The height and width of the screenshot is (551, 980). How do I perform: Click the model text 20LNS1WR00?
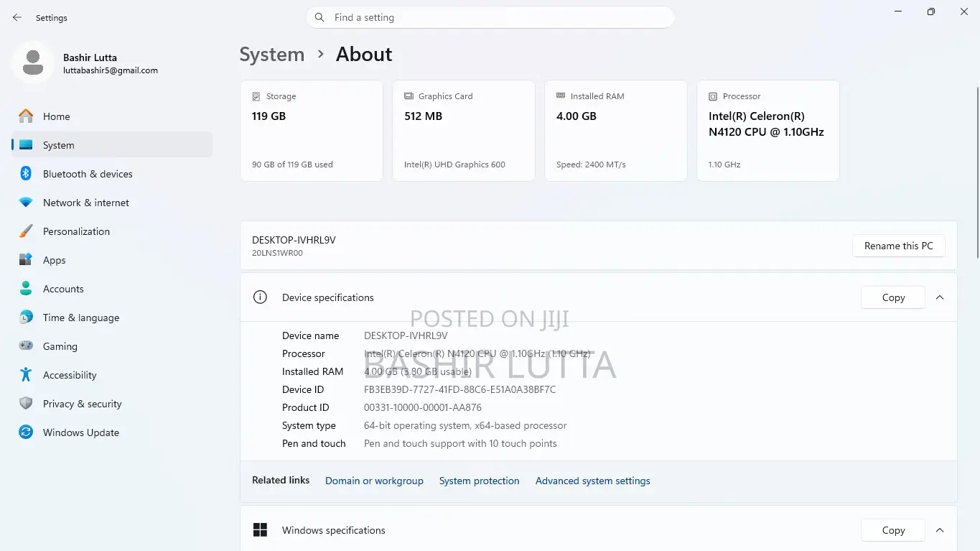click(x=277, y=253)
